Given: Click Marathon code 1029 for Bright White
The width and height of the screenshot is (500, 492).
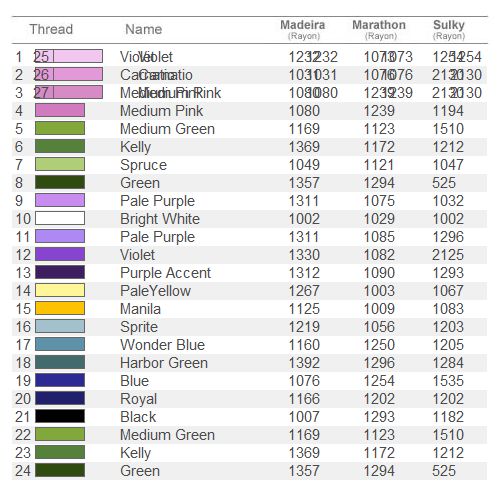Looking at the screenshot, I should (379, 219).
